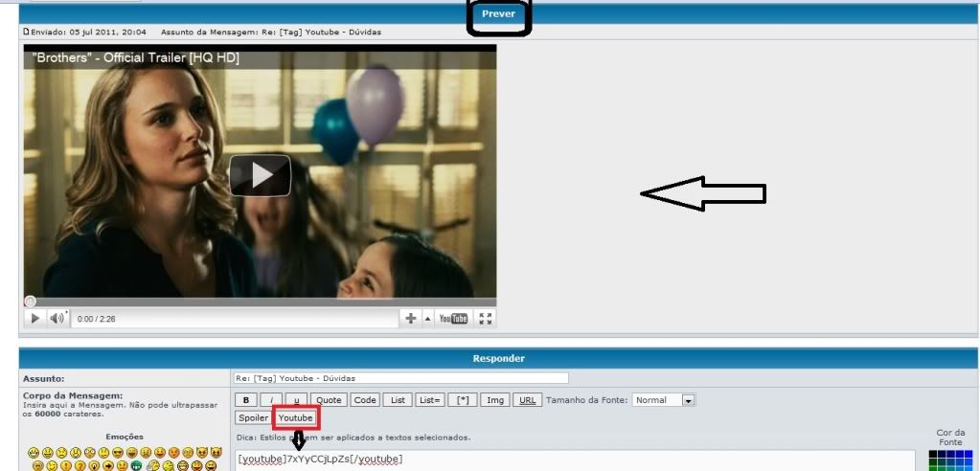The width and height of the screenshot is (980, 471).
Task: Expand the player menu with the up-arrow
Action: [427, 319]
